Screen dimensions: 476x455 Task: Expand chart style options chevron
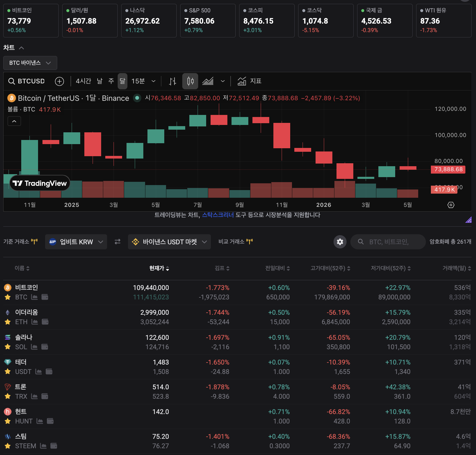223,81
